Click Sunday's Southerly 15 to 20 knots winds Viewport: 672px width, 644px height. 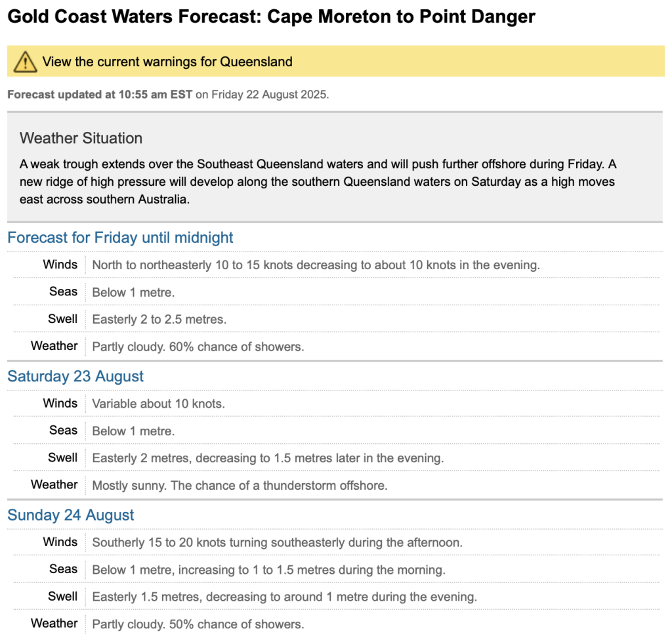pyautogui.click(x=277, y=543)
